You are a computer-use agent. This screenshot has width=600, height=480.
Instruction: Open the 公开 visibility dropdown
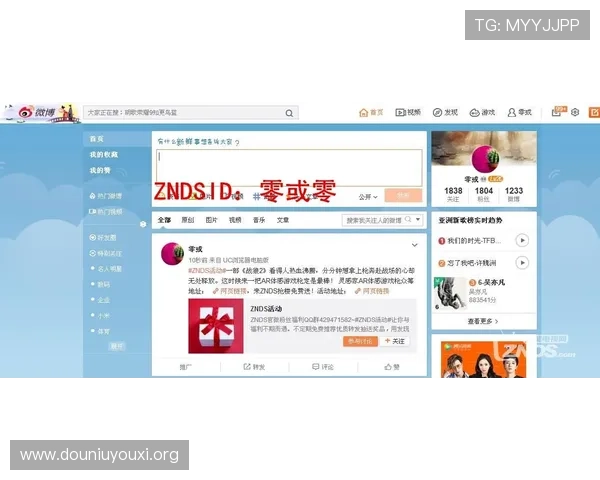[x=368, y=197]
